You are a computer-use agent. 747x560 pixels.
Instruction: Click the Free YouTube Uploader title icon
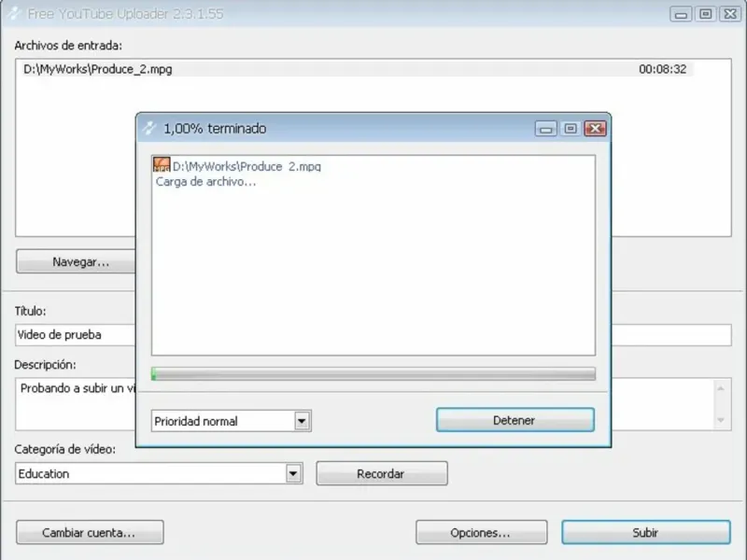pyautogui.click(x=14, y=13)
